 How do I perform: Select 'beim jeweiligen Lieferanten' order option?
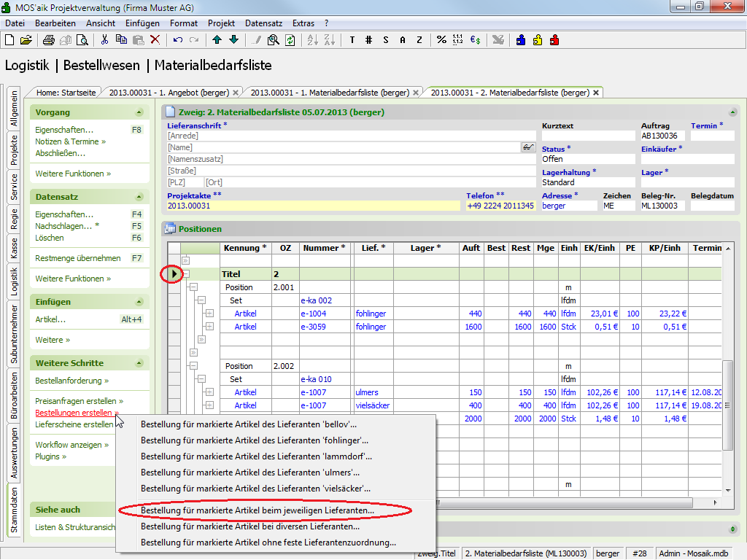click(x=258, y=510)
